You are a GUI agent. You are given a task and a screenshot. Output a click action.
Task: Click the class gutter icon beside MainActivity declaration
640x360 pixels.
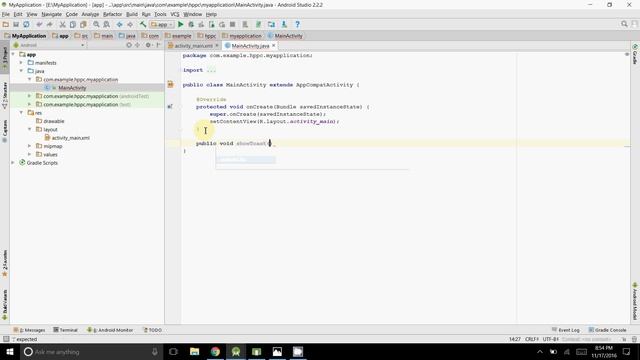tap(171, 84)
